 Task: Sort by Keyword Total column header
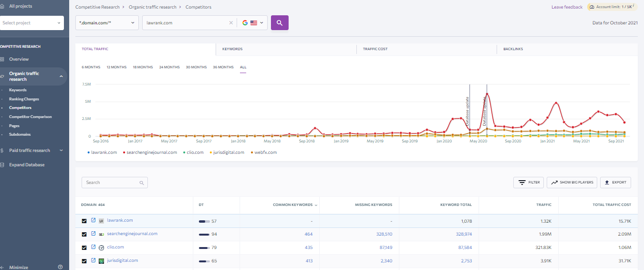[456, 205]
